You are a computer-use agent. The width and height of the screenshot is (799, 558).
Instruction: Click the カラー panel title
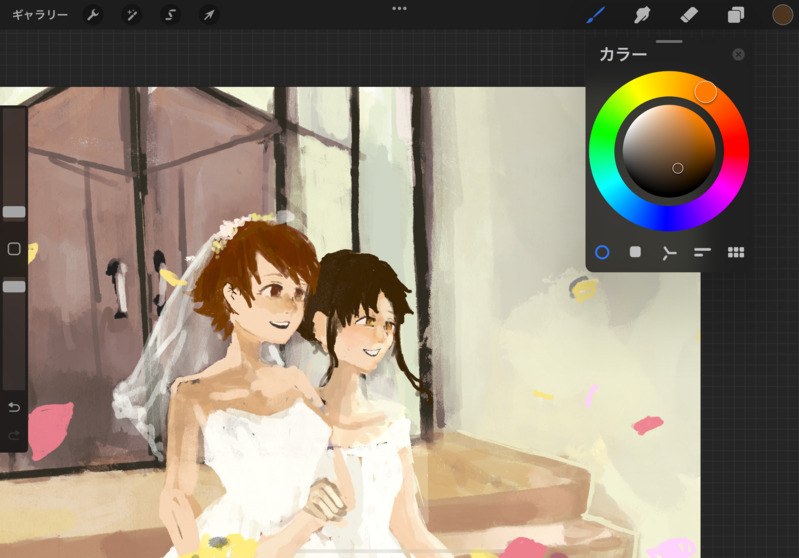pyautogui.click(x=623, y=54)
